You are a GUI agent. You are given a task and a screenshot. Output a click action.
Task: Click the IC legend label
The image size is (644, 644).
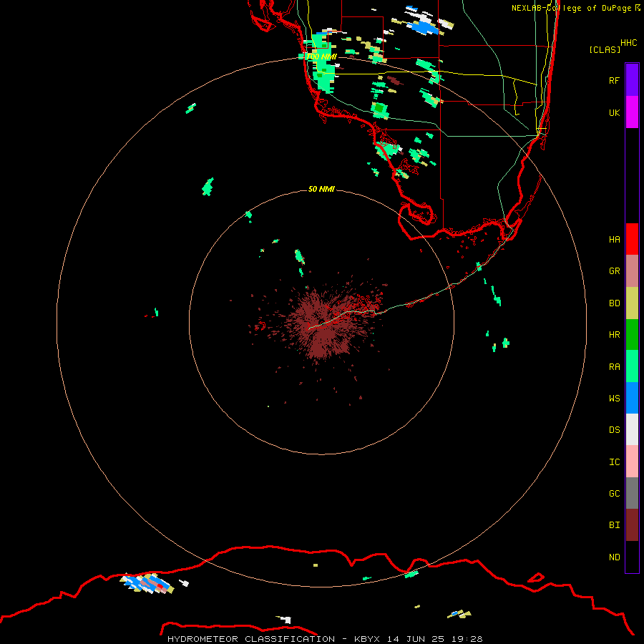coord(614,462)
